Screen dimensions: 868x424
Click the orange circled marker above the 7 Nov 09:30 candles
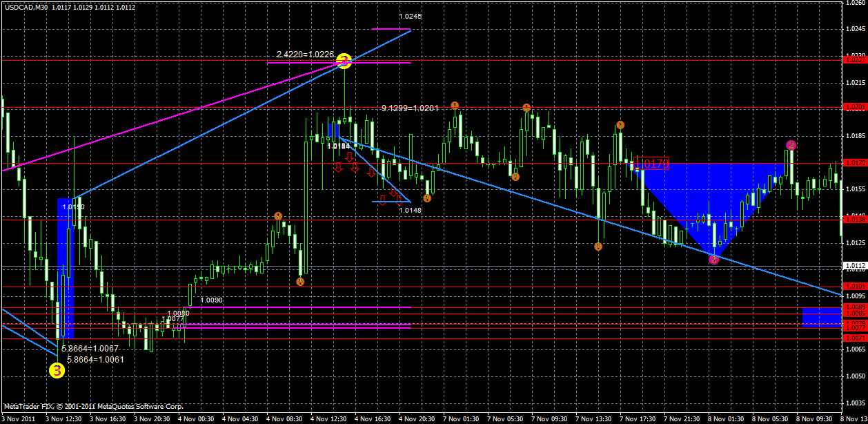526,108
